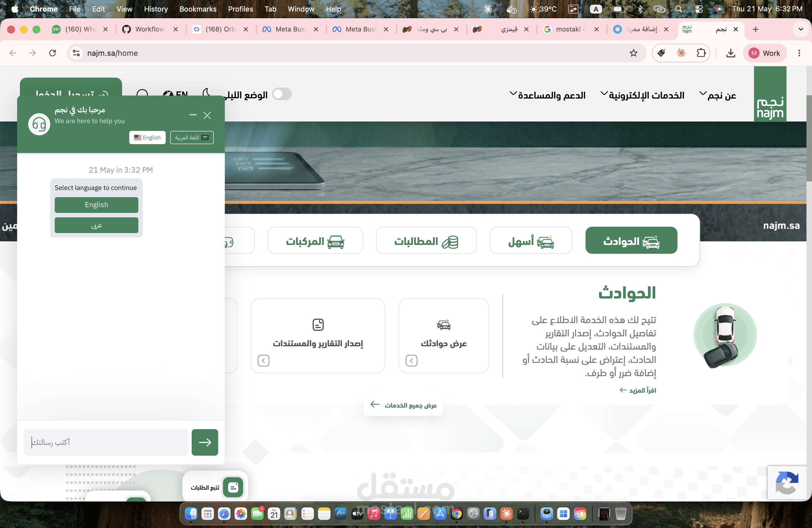
Task: Select اللغة العربية button in chat header
Action: coord(192,138)
